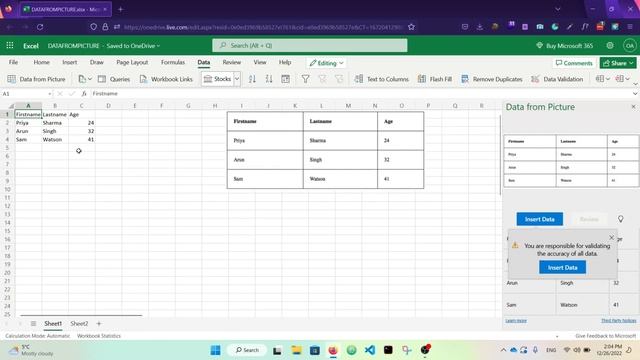
Task: Click Text to Columns
Action: pos(382,79)
